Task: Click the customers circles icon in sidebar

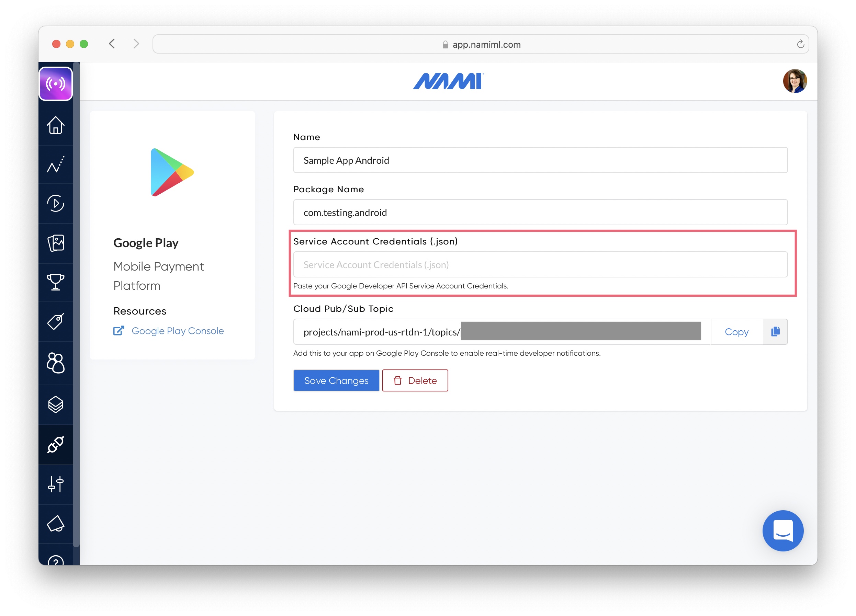Action: pos(56,363)
